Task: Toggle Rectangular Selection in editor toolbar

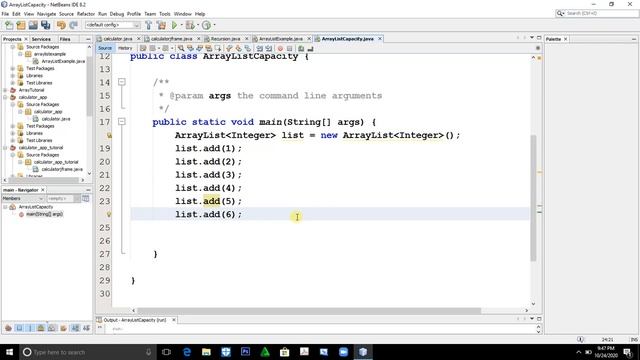Action: (x=218, y=48)
